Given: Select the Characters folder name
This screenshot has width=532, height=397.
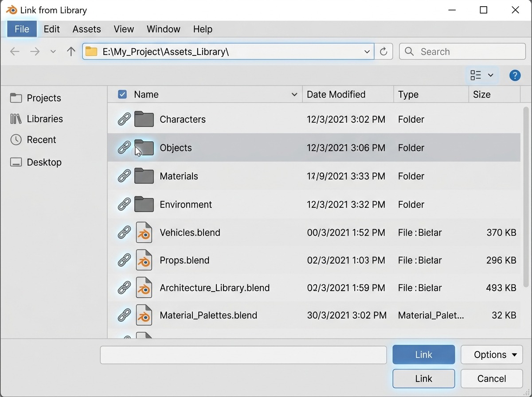Looking at the screenshot, I should (x=183, y=119).
